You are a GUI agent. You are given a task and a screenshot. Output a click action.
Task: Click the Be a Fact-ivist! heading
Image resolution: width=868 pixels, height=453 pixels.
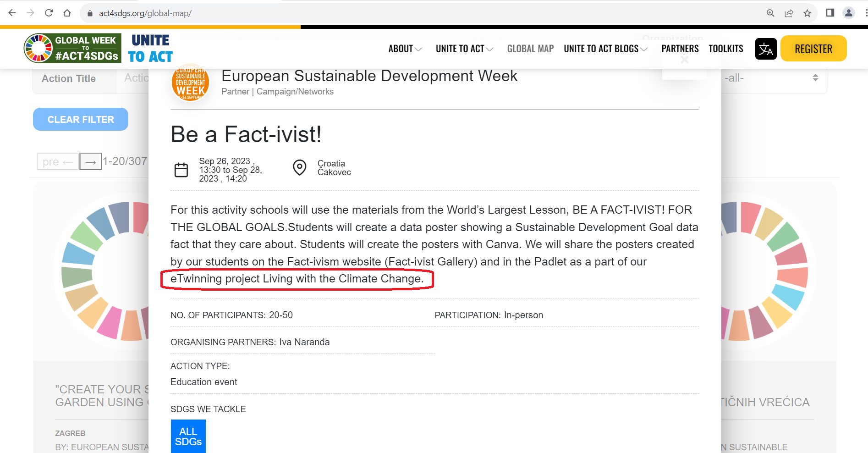coord(246,134)
